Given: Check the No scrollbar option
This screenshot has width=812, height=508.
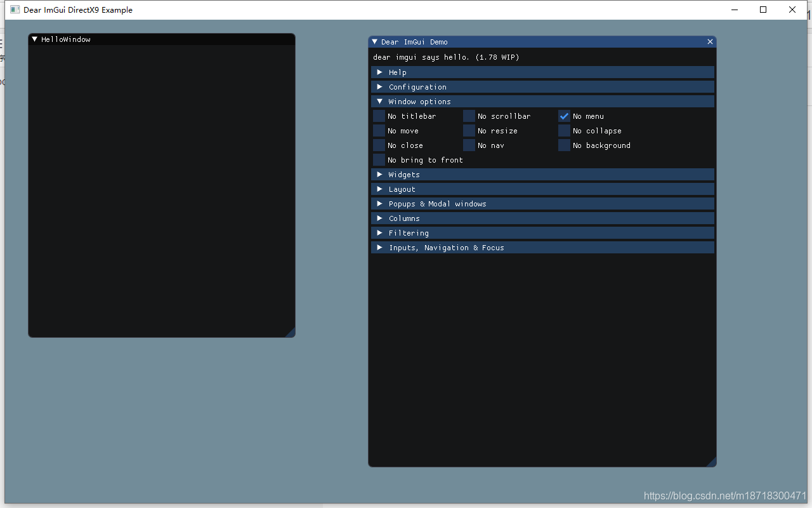Looking at the screenshot, I should 469,116.
